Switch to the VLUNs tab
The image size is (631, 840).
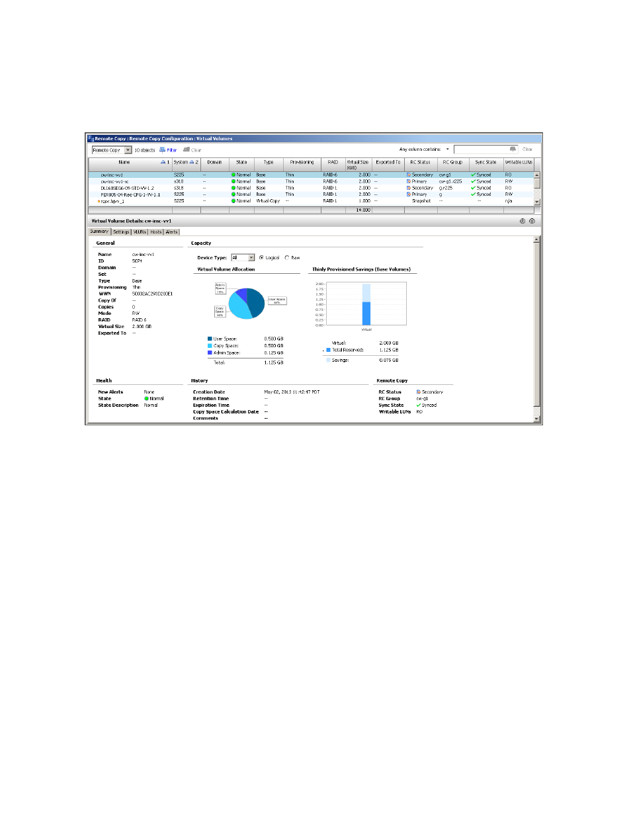pyautogui.click(x=140, y=232)
